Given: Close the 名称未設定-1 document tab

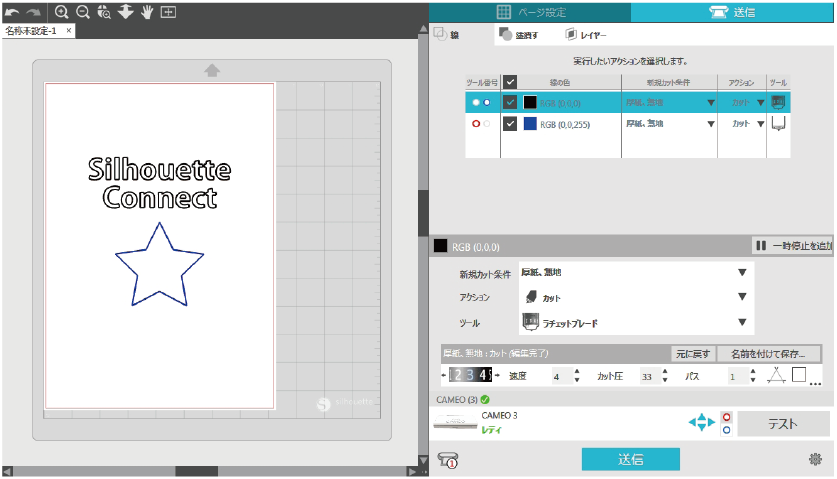Looking at the screenshot, I should point(69,30).
